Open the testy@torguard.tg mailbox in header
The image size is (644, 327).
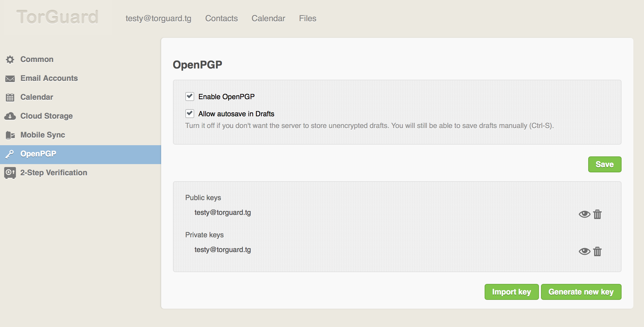click(x=158, y=18)
